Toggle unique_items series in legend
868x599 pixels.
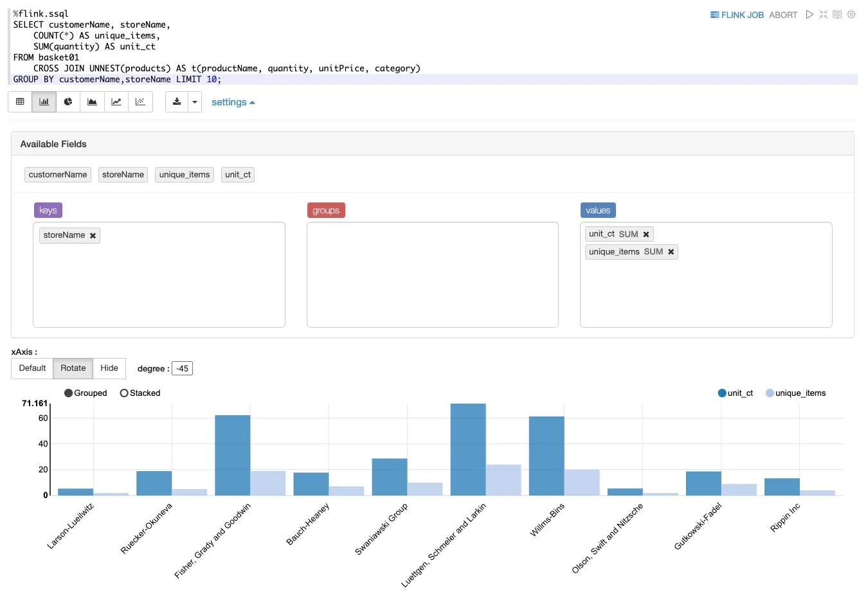(x=796, y=393)
